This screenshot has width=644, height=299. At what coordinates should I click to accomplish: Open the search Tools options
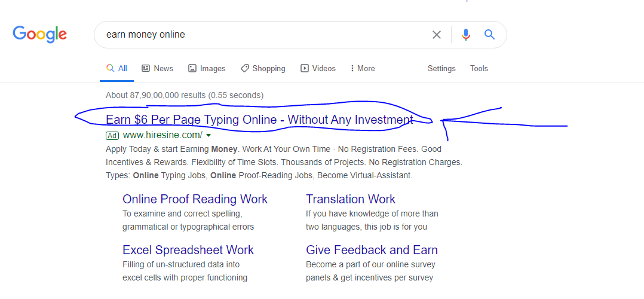pyautogui.click(x=479, y=69)
